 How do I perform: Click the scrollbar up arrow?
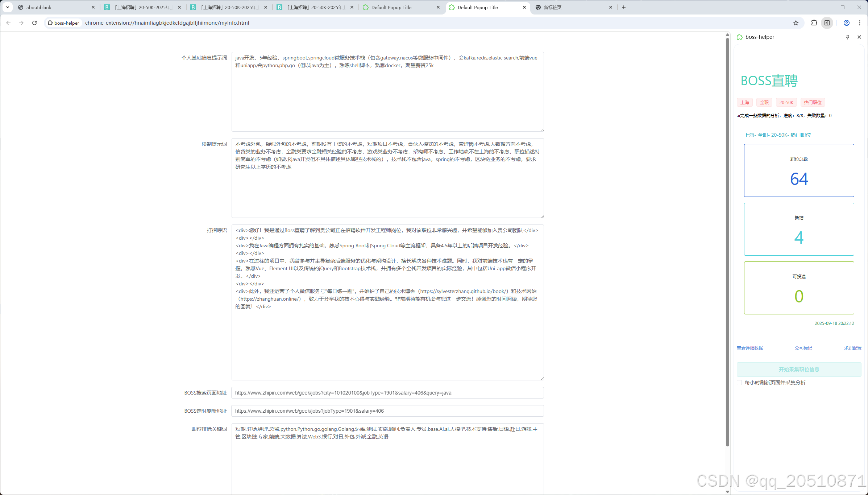(727, 35)
